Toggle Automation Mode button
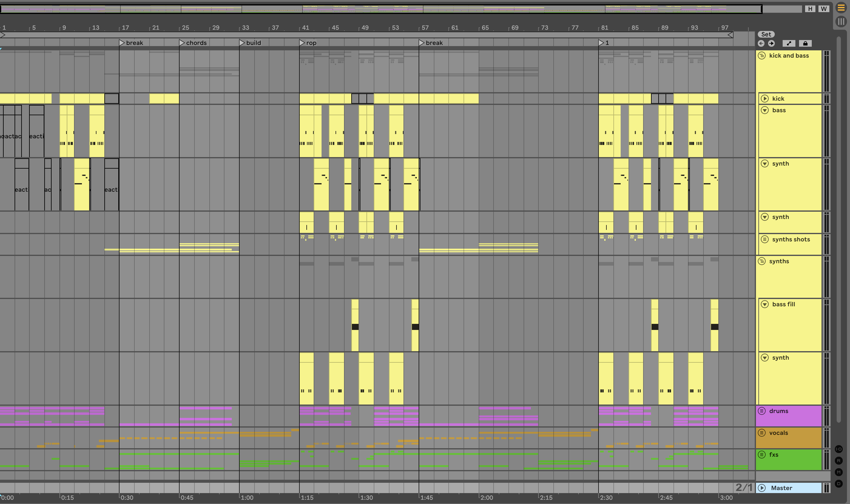 coord(789,43)
